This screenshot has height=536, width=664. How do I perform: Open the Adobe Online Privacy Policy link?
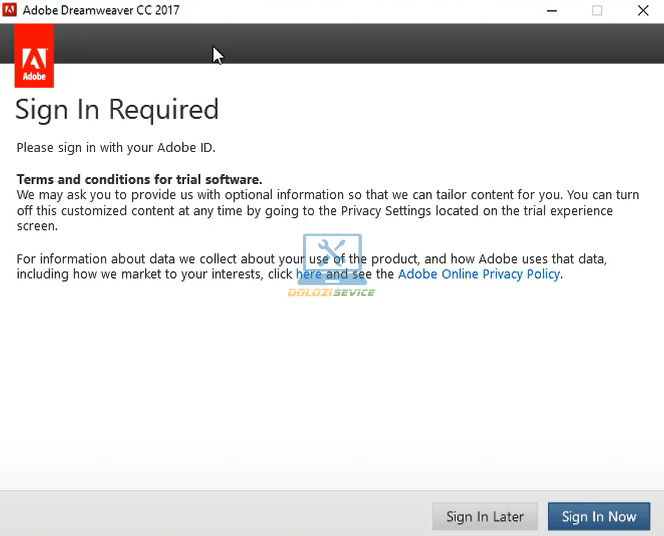(478, 274)
